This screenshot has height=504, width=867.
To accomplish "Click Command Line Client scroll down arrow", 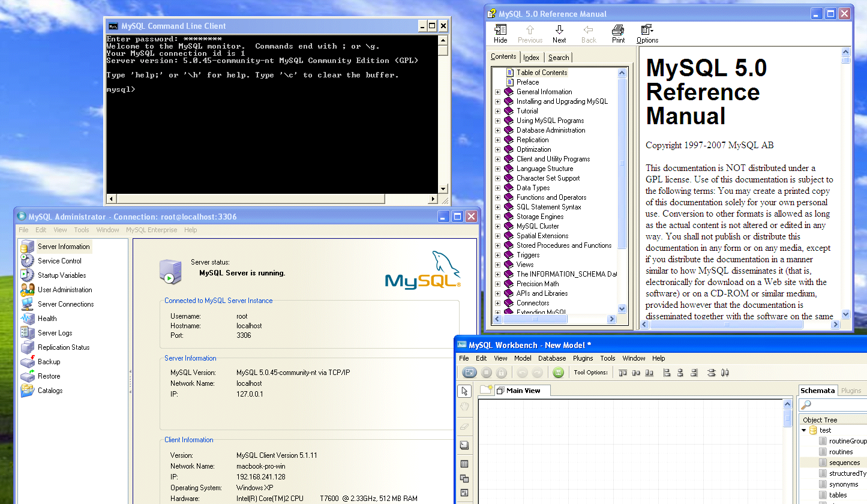I will [x=443, y=188].
